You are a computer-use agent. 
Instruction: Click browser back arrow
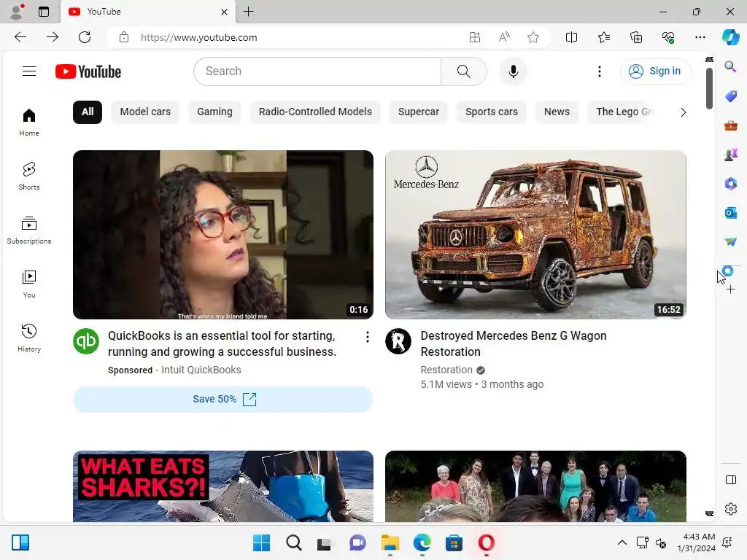[20, 37]
